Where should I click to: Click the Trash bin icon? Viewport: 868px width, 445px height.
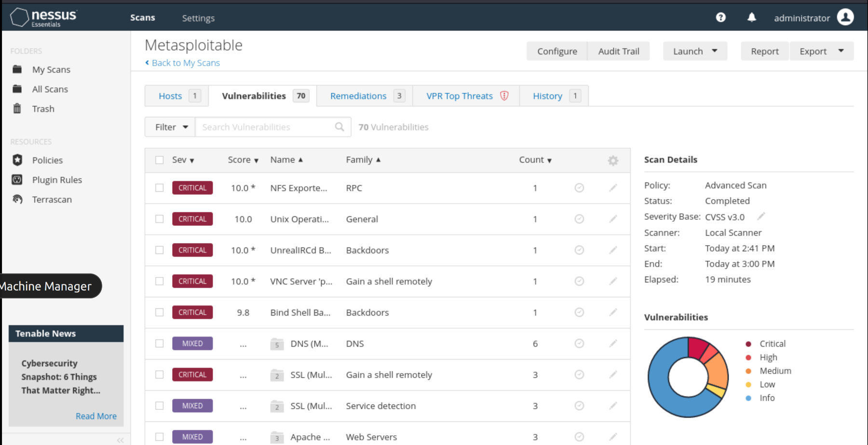click(17, 109)
